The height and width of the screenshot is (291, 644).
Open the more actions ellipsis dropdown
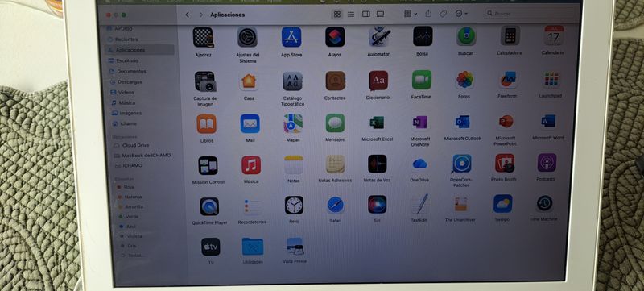(460, 14)
